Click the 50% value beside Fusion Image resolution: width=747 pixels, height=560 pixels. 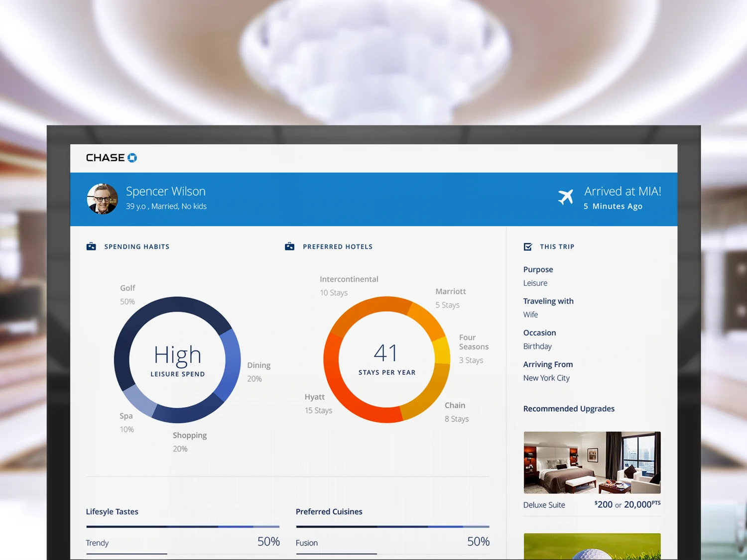(479, 542)
